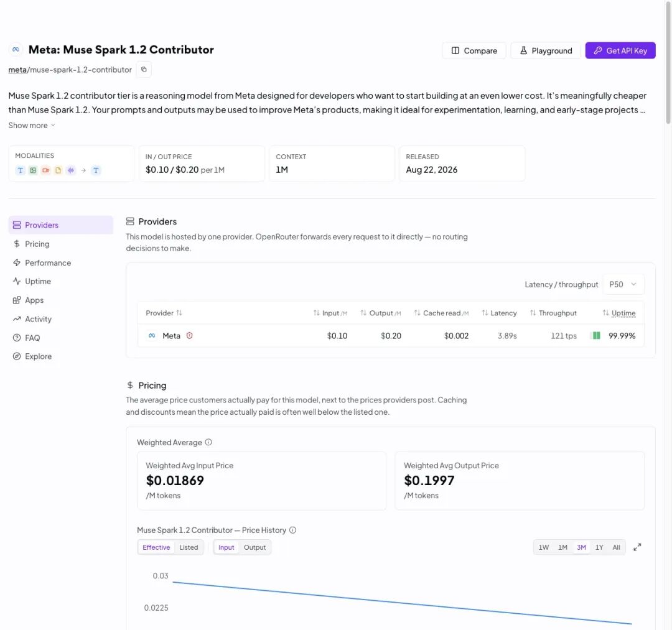Click the meta link in model slug

17,70
